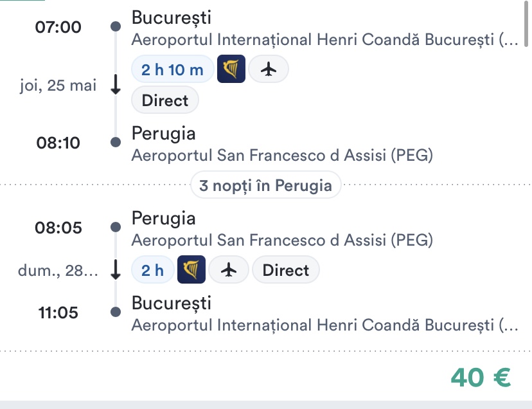Click the 2 h 10 m duration badge
532x409 pixels.
point(172,69)
